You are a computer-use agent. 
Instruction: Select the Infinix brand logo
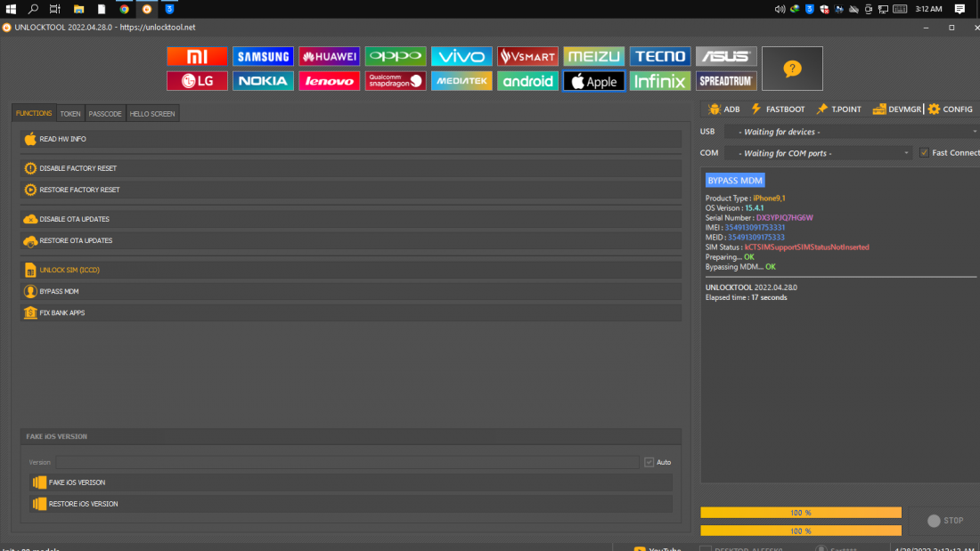click(x=660, y=81)
